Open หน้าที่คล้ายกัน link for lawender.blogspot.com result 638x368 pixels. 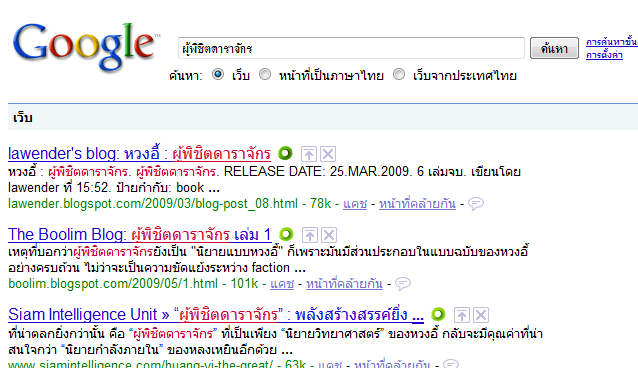pos(417,204)
